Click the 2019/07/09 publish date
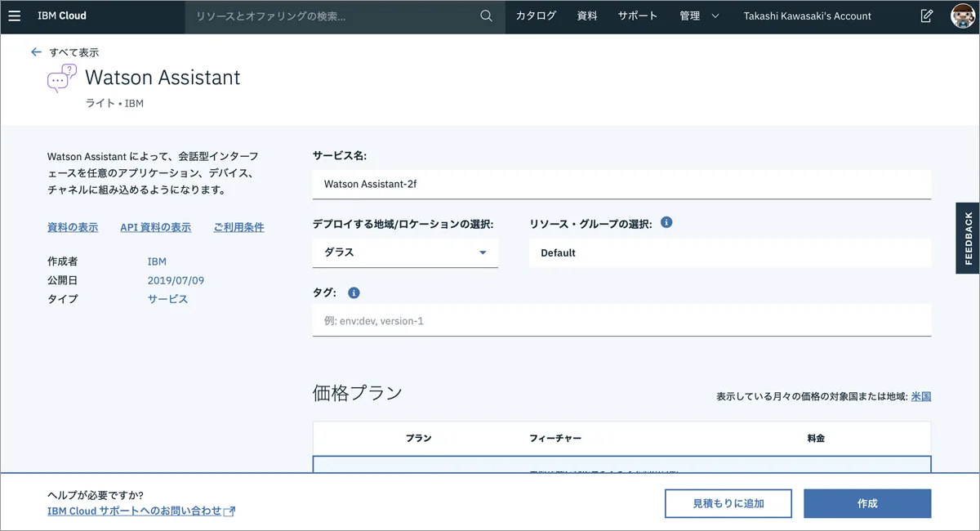Screen dimensions: 980x531 tap(176, 280)
